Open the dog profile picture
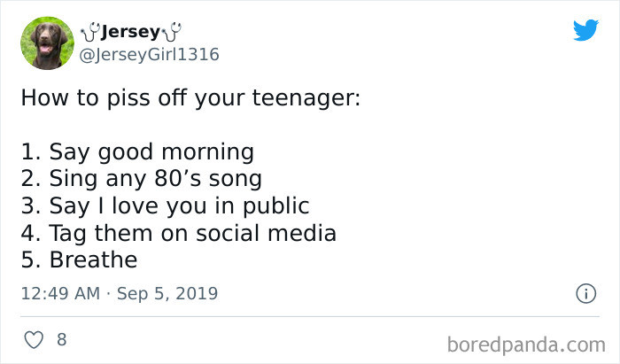This screenshot has height=364, width=620. [x=47, y=43]
